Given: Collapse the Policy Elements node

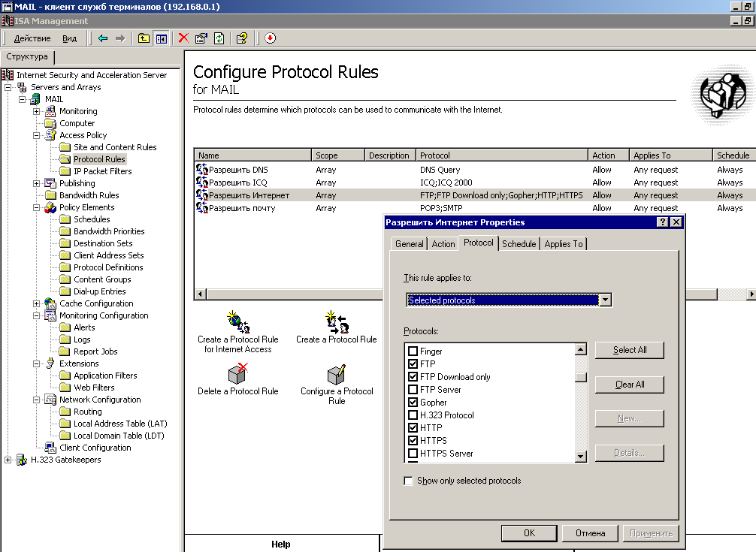Looking at the screenshot, I should pos(37,207).
